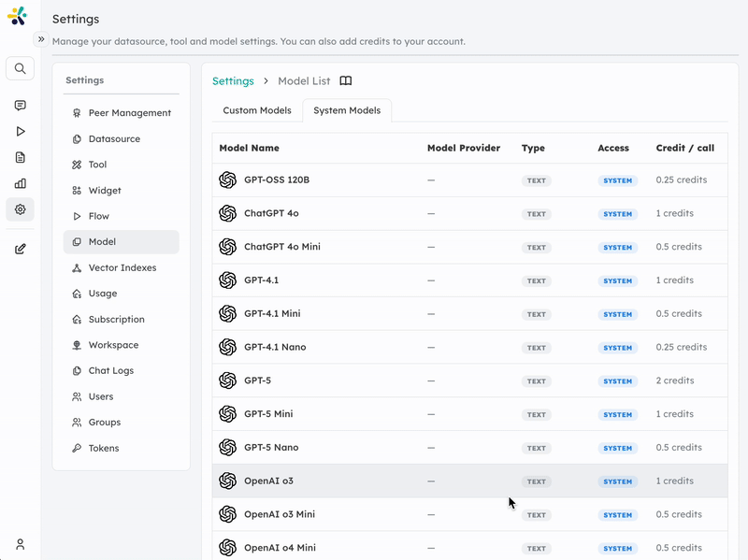
Task: Click the edit pencil icon in left rail
Action: tap(20, 249)
